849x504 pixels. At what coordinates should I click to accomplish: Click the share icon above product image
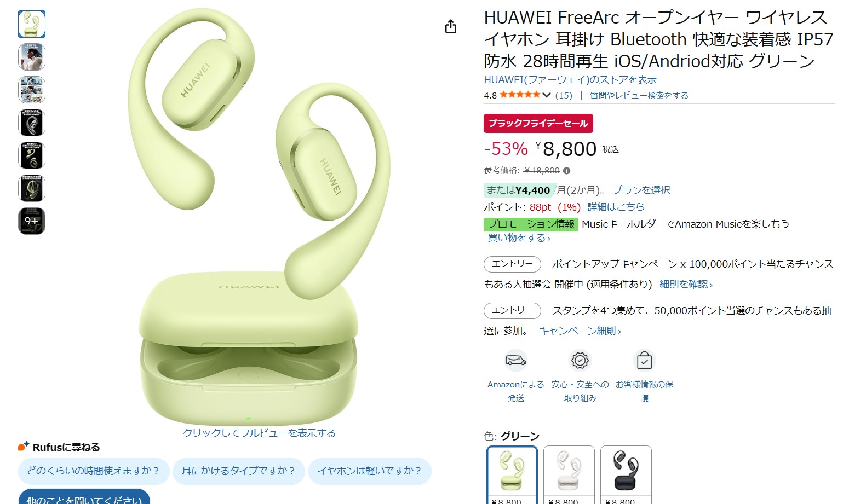coord(451,26)
